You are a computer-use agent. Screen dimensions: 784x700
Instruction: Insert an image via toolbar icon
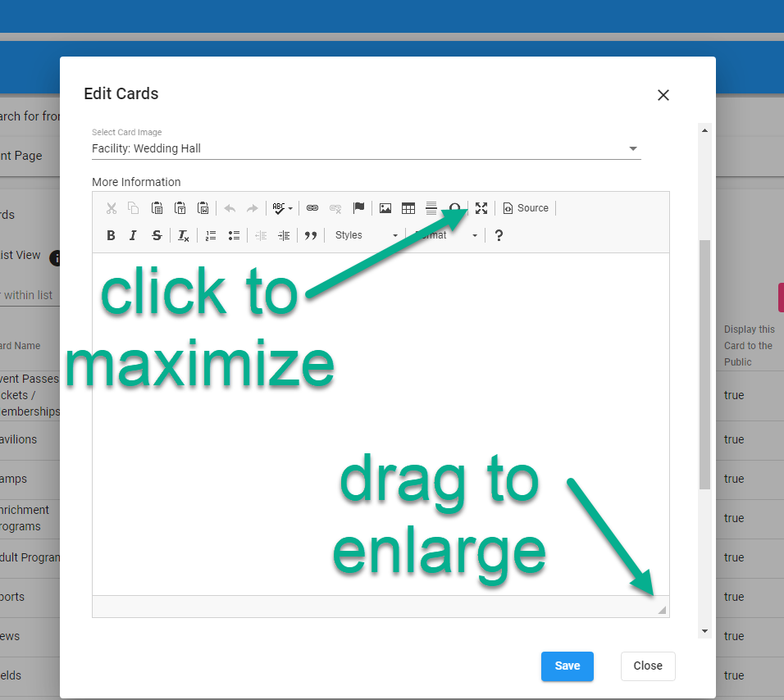[385, 208]
